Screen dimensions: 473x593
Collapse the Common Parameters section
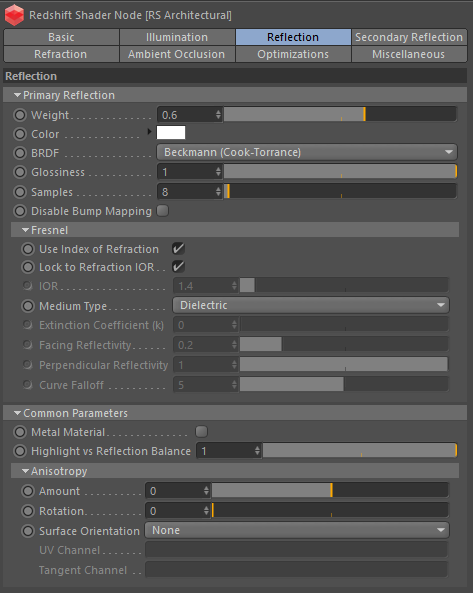coord(17,413)
